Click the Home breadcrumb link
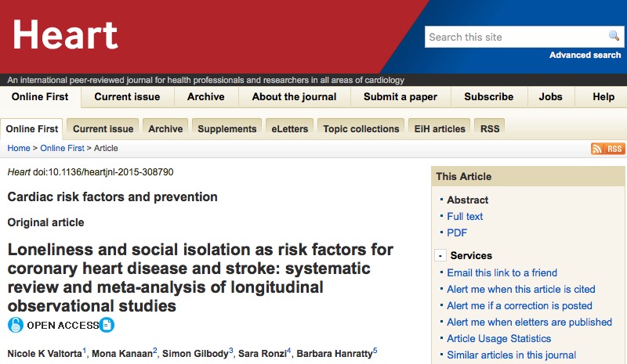This screenshot has height=364, width=627. click(19, 148)
